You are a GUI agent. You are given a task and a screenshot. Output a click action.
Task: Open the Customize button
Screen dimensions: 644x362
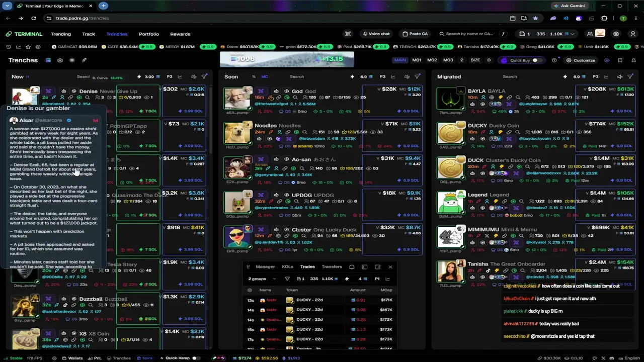click(x=581, y=60)
